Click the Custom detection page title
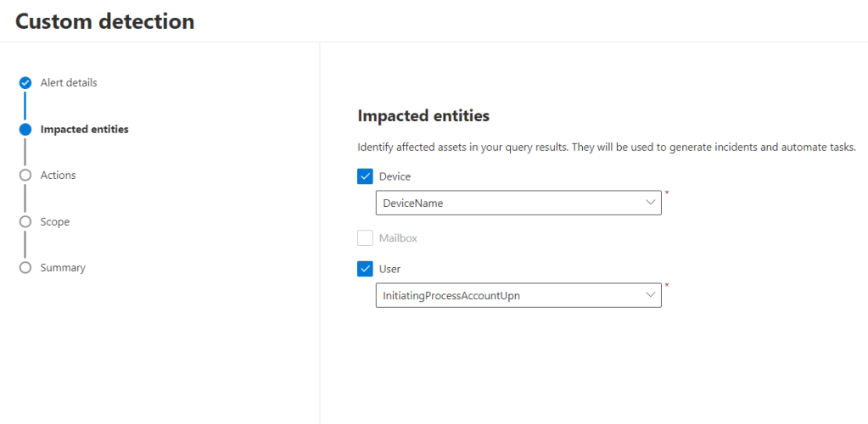 tap(104, 21)
